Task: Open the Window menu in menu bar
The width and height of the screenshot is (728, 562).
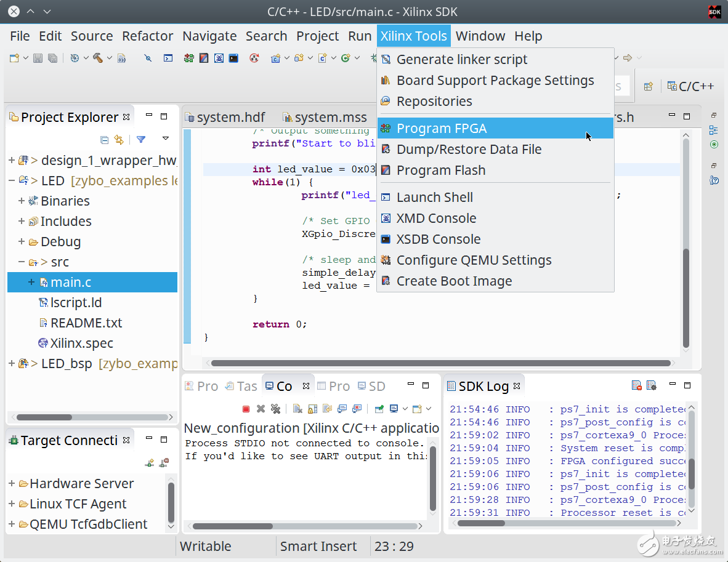Action: (480, 36)
